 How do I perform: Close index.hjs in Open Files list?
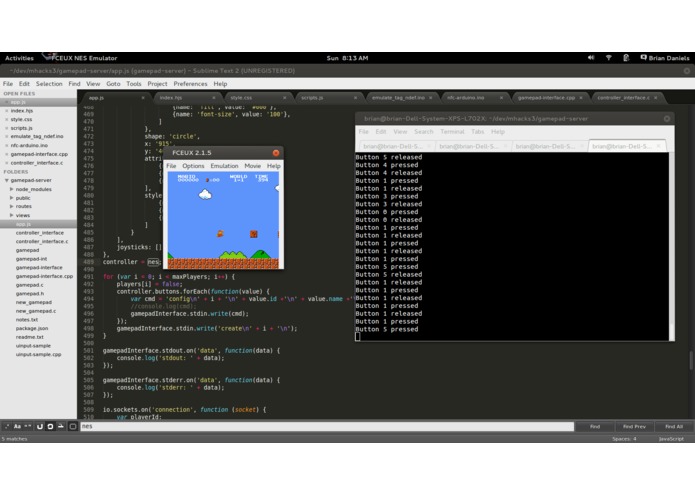(7, 111)
